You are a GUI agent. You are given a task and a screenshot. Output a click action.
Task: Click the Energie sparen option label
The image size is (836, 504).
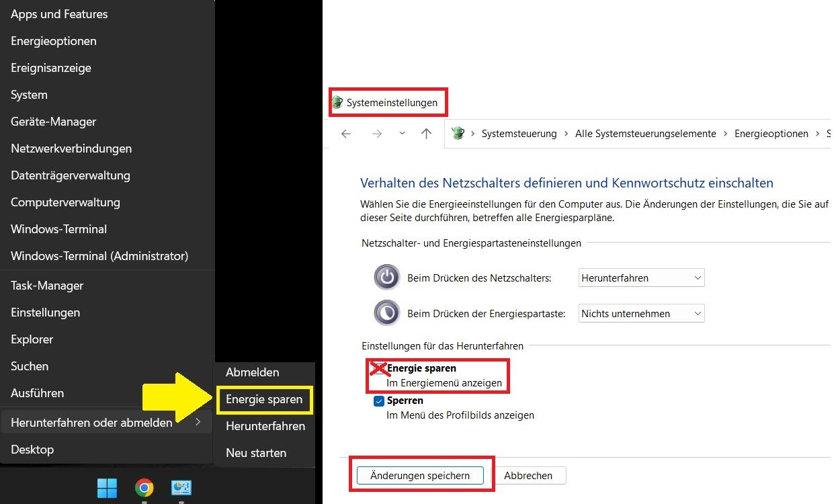pyautogui.click(x=421, y=368)
